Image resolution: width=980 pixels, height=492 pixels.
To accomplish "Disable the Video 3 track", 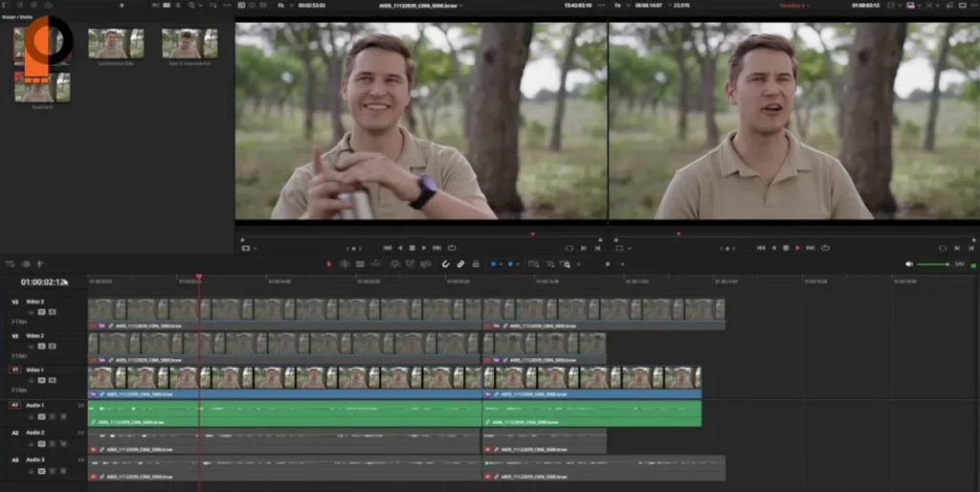I will click(54, 311).
